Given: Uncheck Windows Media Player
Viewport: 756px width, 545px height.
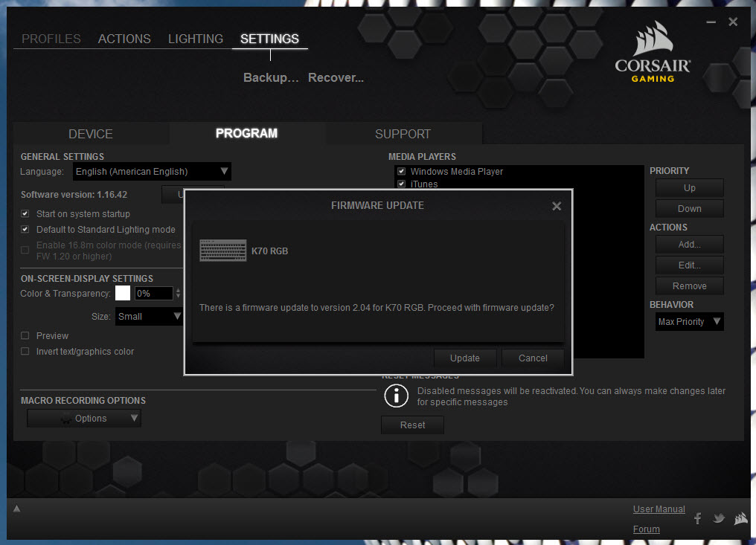Looking at the screenshot, I should click(401, 171).
